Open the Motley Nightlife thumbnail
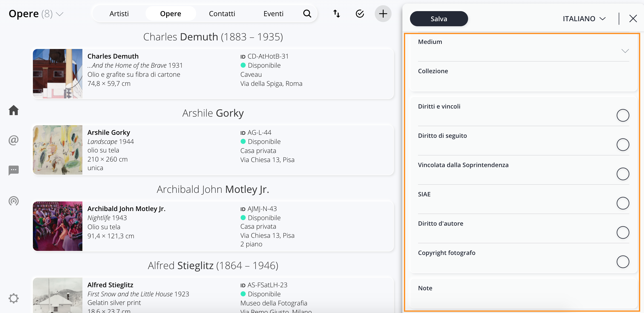644x313 pixels. (58, 226)
